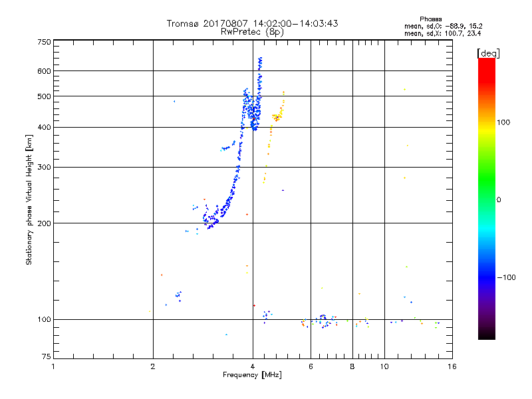Viewport: 532px width, 399px height.
Task: Click the x-axis tick label '2'
Action: pos(153,366)
